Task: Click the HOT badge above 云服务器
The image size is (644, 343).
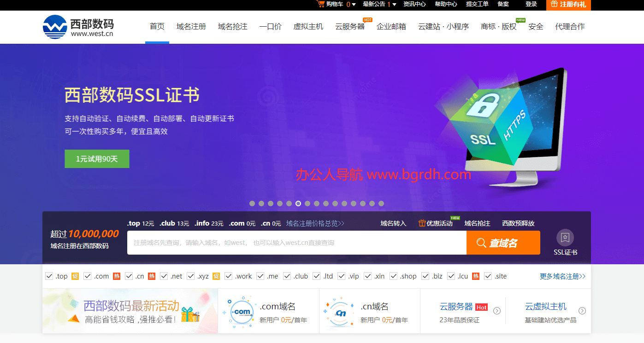Action: pyautogui.click(x=367, y=20)
